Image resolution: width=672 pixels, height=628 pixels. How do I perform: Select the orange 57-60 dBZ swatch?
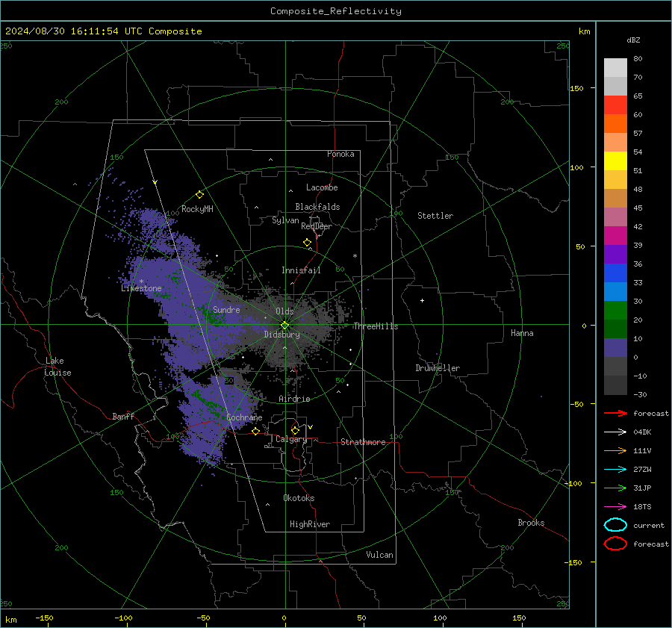pos(615,124)
